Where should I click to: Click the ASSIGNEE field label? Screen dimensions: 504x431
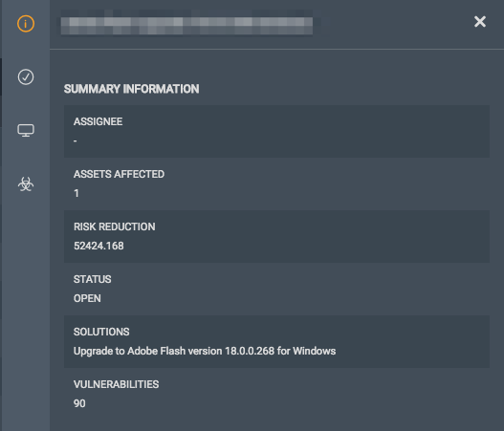[x=99, y=121]
